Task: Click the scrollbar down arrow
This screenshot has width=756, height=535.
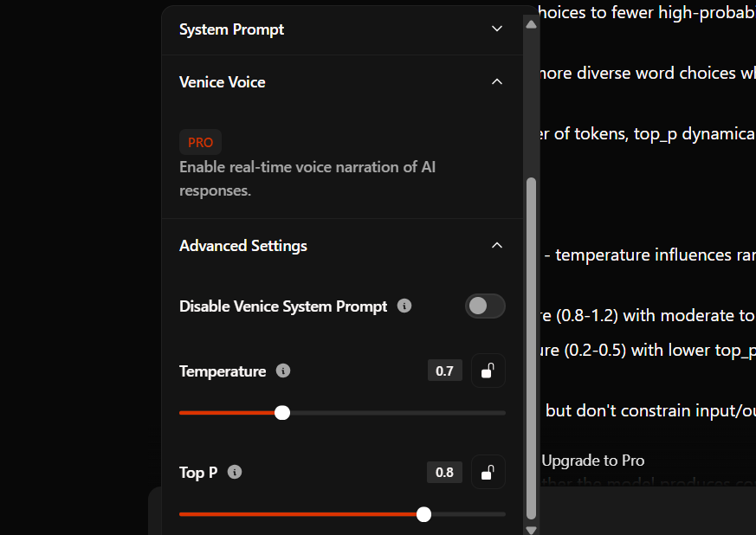Action: (531, 529)
